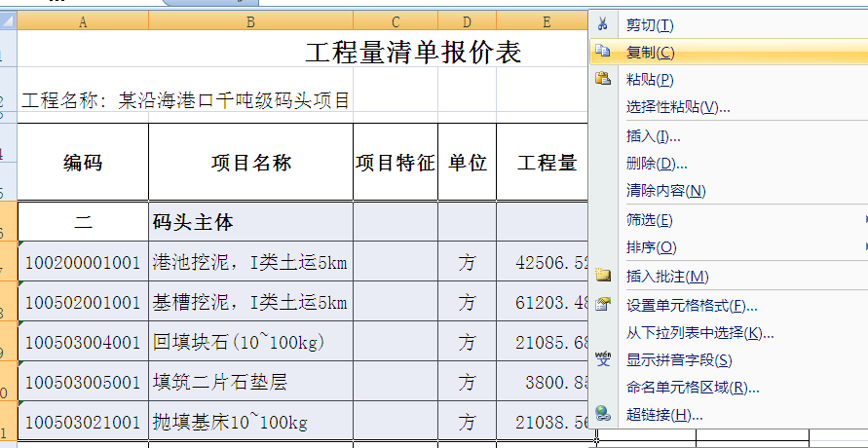The height and width of the screenshot is (448, 868).
Task: Select Insert (插入) from context menu
Action: point(653,136)
